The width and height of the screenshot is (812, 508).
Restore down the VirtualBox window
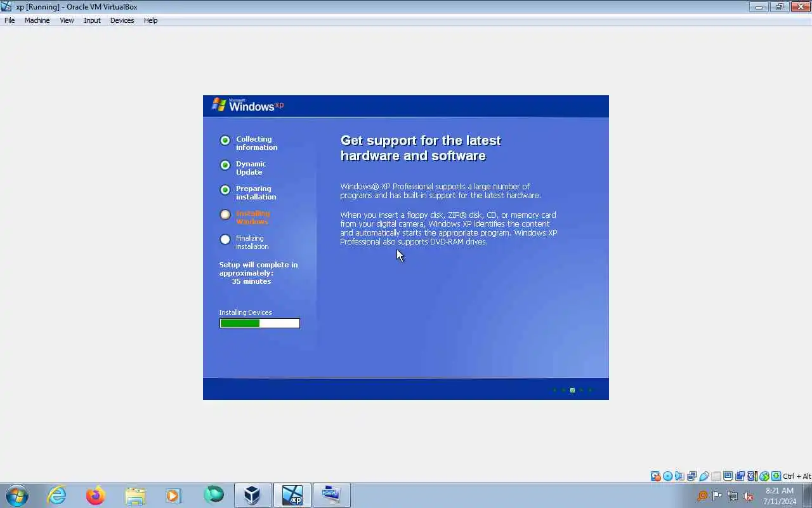[778, 7]
